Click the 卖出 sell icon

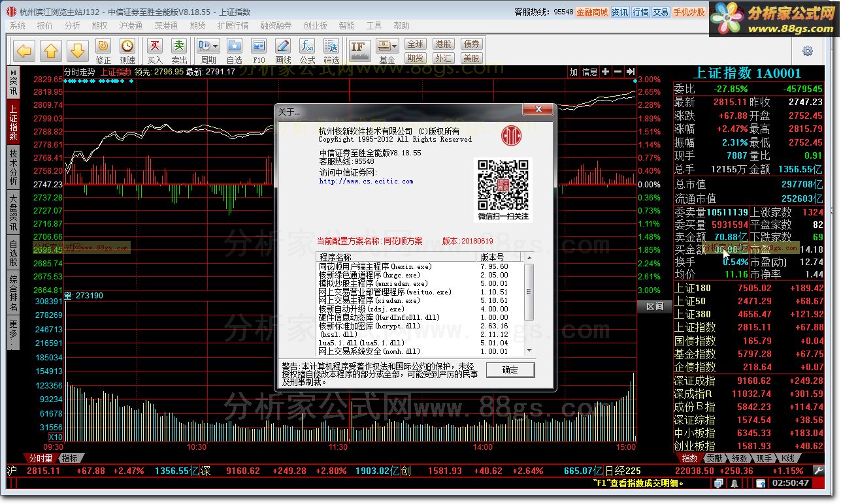pos(179,51)
